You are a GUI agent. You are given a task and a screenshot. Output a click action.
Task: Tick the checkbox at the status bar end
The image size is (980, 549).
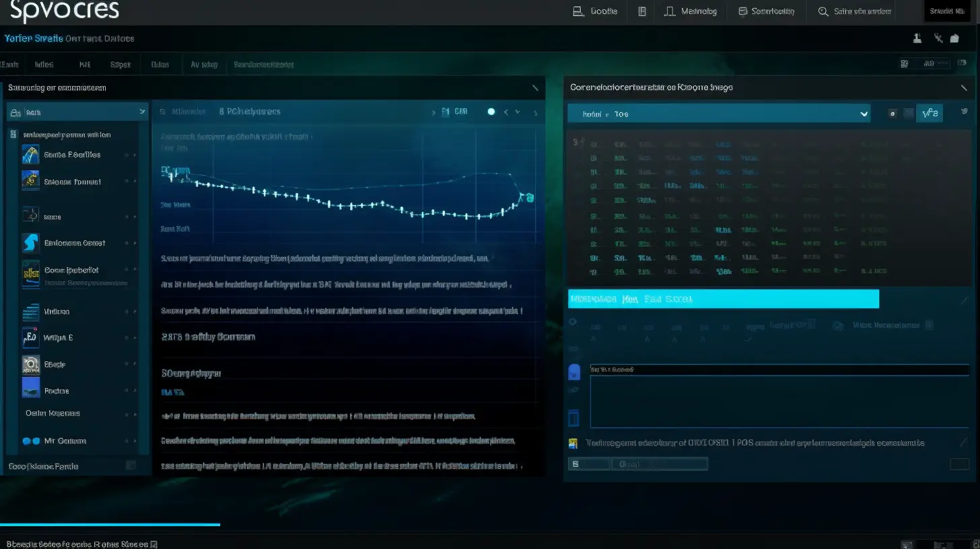click(x=153, y=544)
